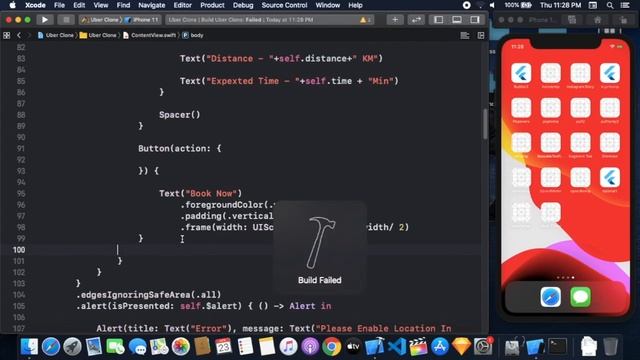640x360 pixels.
Task: Toggle the Debug area panel
Action: click(x=457, y=20)
